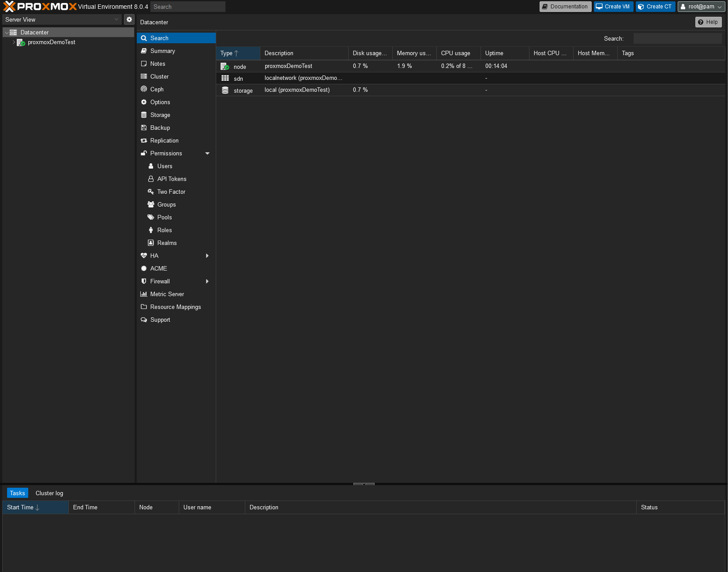
Task: Click the storage row database icon
Action: coord(225,90)
